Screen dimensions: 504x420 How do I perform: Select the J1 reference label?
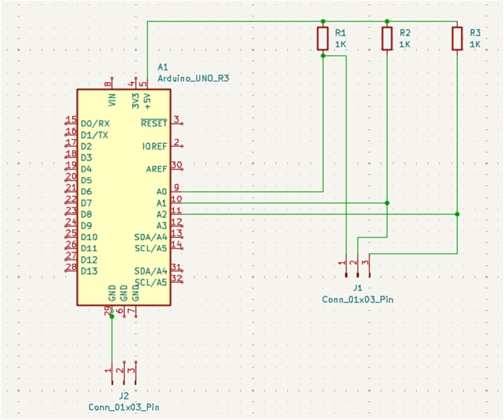pyautogui.click(x=357, y=288)
